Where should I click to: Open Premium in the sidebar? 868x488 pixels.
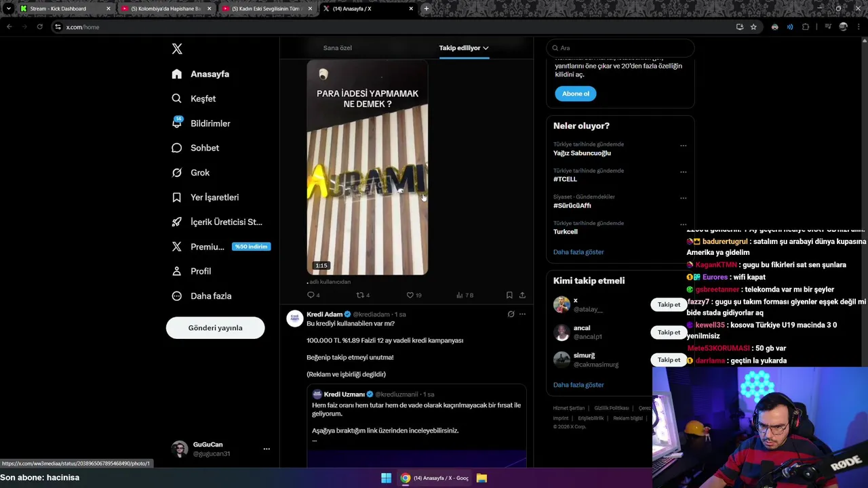(x=221, y=247)
